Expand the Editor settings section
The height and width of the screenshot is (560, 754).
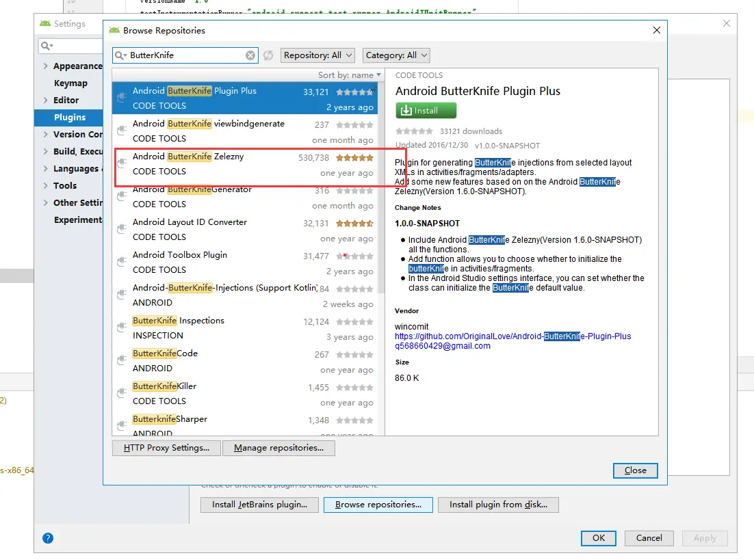46,100
